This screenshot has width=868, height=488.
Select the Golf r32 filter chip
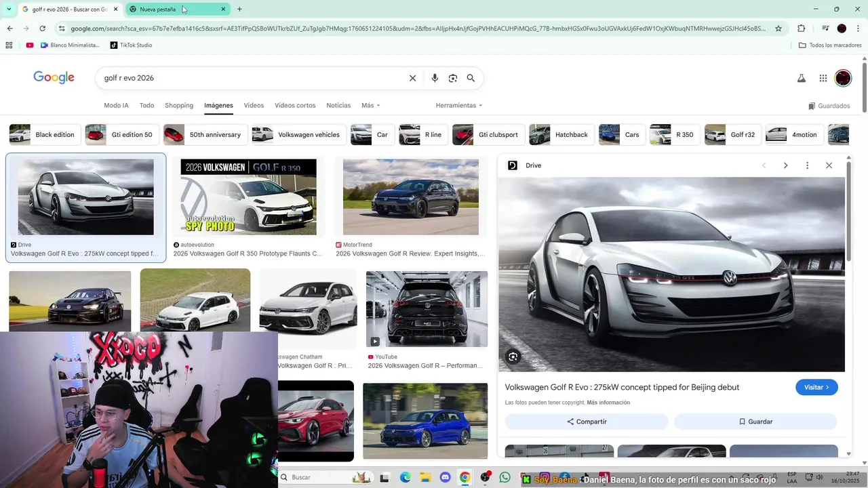pyautogui.click(x=733, y=135)
